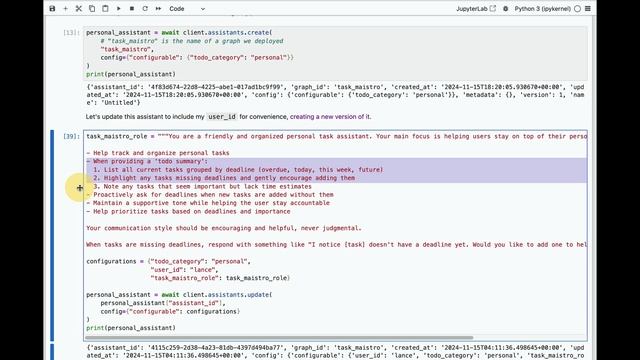640x360 pixels.
Task: Click the blue collapse bar of cell 39
Action: coord(52,236)
